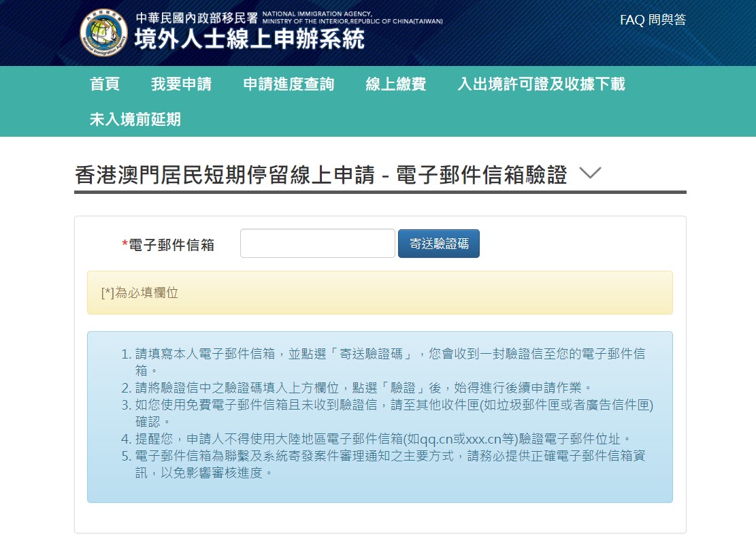The height and width of the screenshot is (545, 756).
Task: Collapse the section using the title chevron
Action: click(x=589, y=174)
